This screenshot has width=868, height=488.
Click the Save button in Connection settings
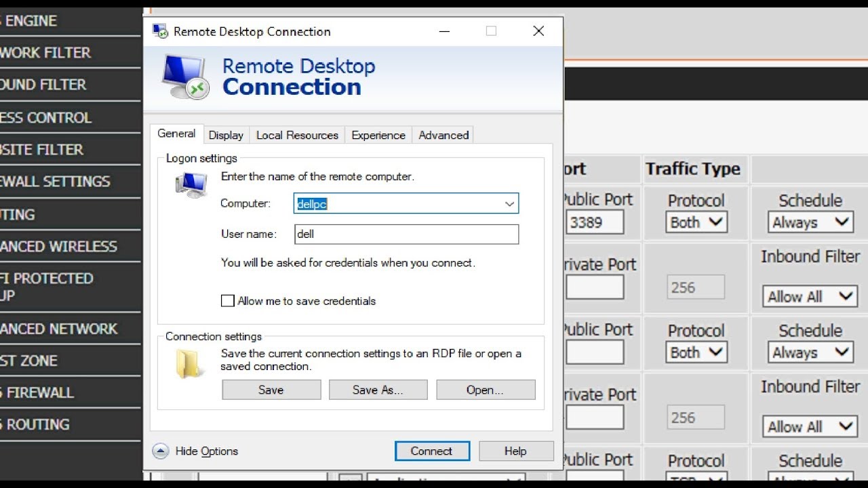pos(271,390)
